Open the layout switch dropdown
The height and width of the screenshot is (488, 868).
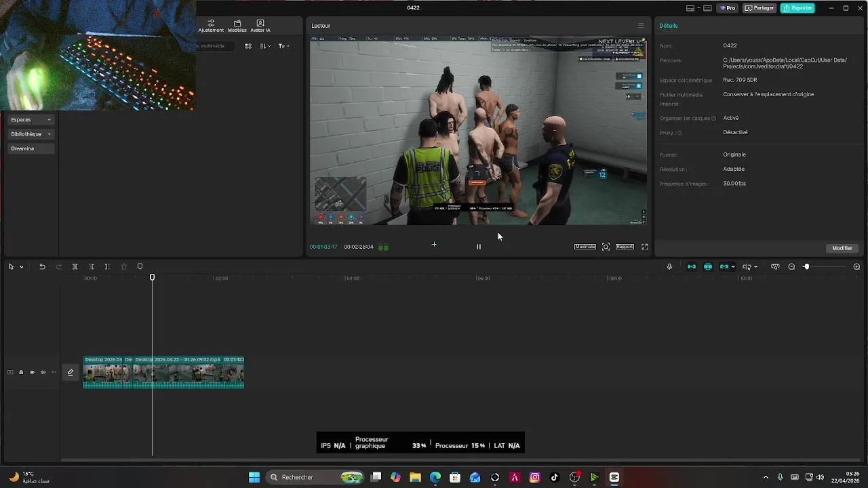(x=692, y=8)
